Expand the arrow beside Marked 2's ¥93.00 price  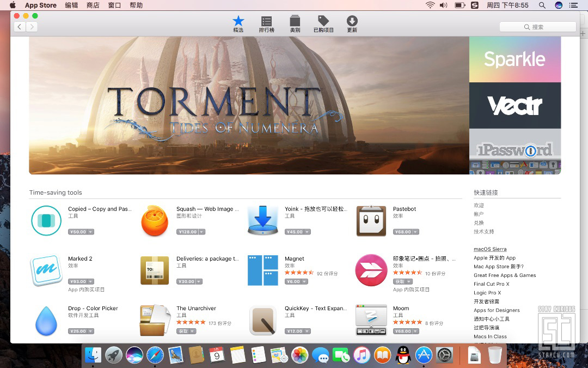(90, 282)
